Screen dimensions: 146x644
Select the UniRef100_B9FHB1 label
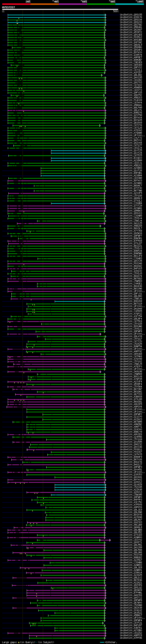pos(131,173)
